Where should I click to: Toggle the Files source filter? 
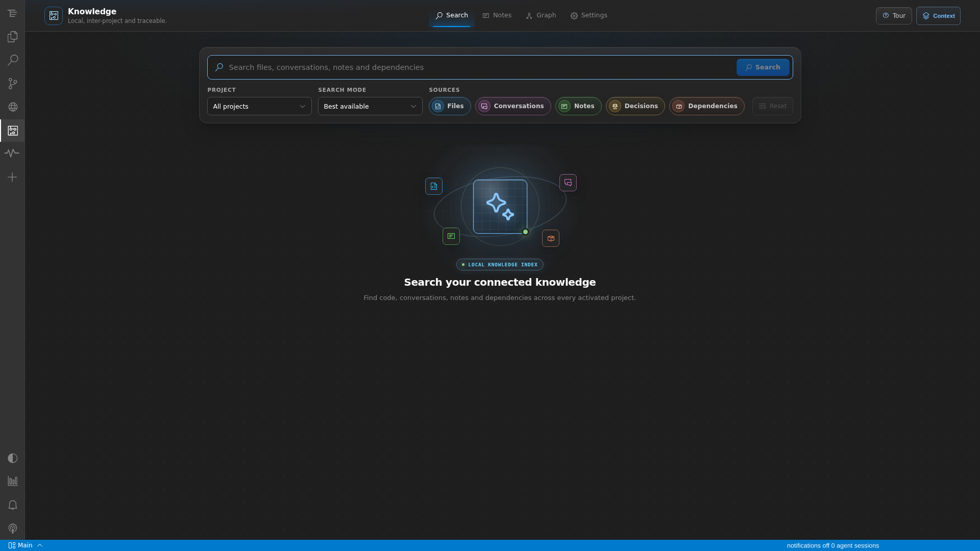(450, 106)
